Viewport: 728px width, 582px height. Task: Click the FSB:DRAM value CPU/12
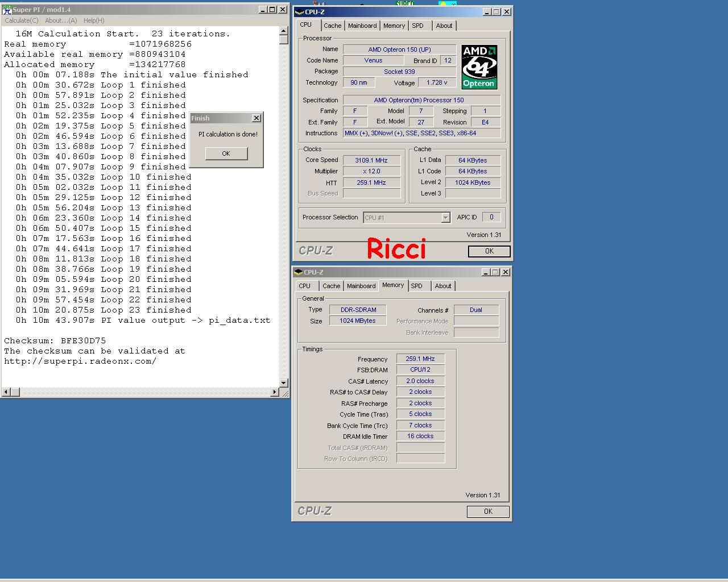click(420, 369)
